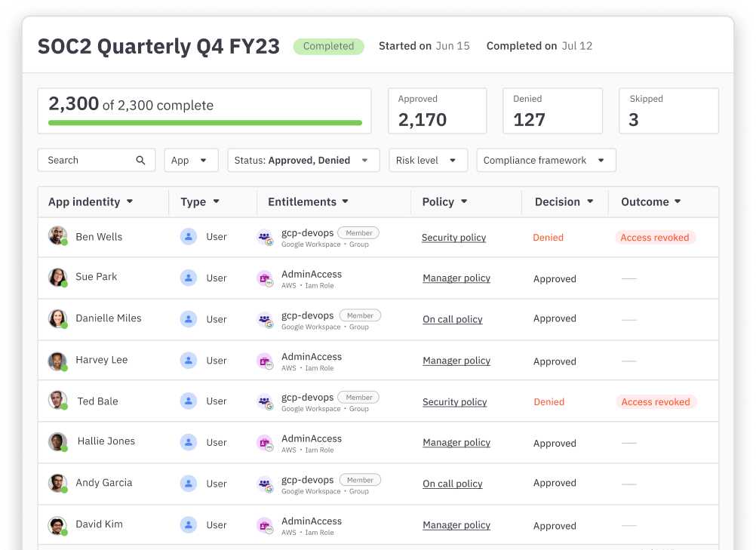Click the search magnifier icon

pos(140,160)
